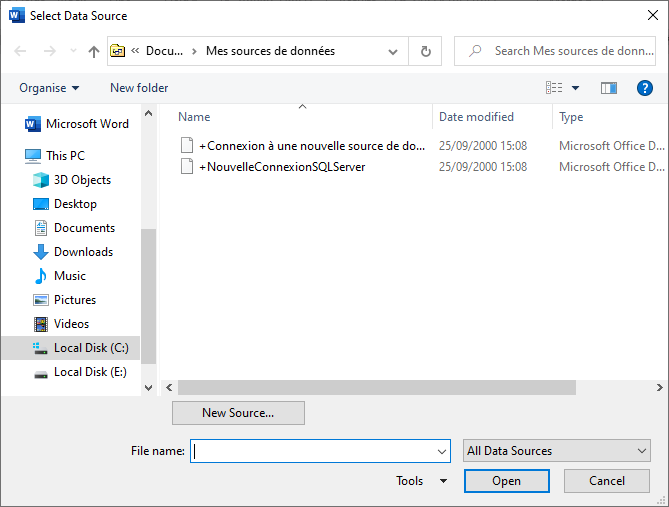Click the navigation pane scroll-down arrow
This screenshot has height=507, width=669.
pyautogui.click(x=148, y=388)
